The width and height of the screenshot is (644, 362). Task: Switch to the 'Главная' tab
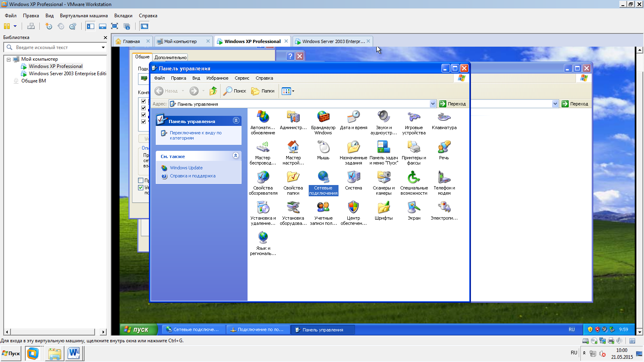(x=132, y=41)
